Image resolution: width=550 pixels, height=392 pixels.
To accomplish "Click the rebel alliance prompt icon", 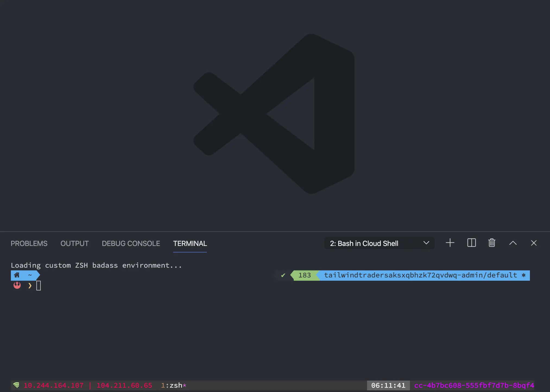I will 17,285.
